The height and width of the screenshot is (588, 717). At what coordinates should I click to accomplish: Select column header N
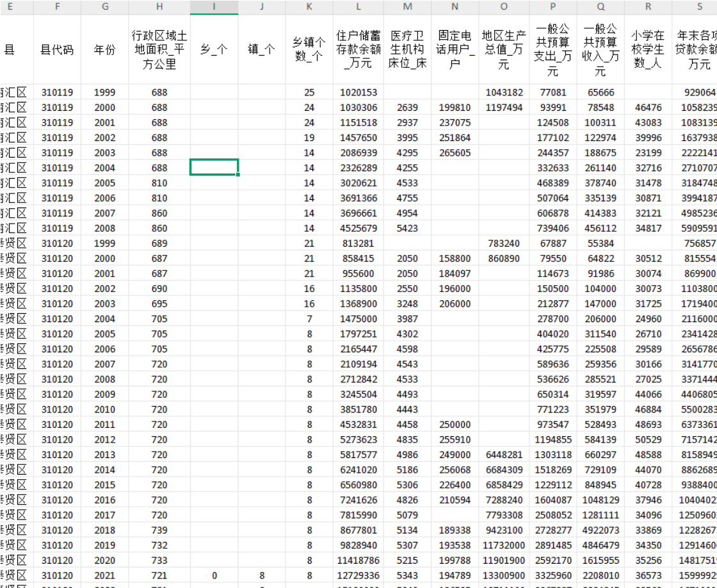tap(455, 7)
